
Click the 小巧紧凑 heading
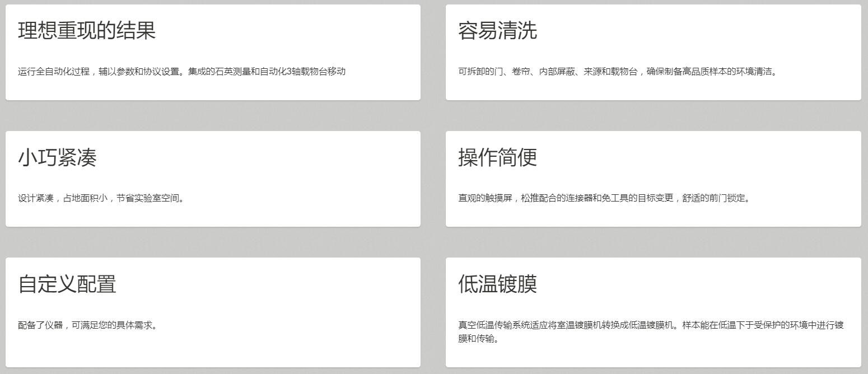point(57,158)
